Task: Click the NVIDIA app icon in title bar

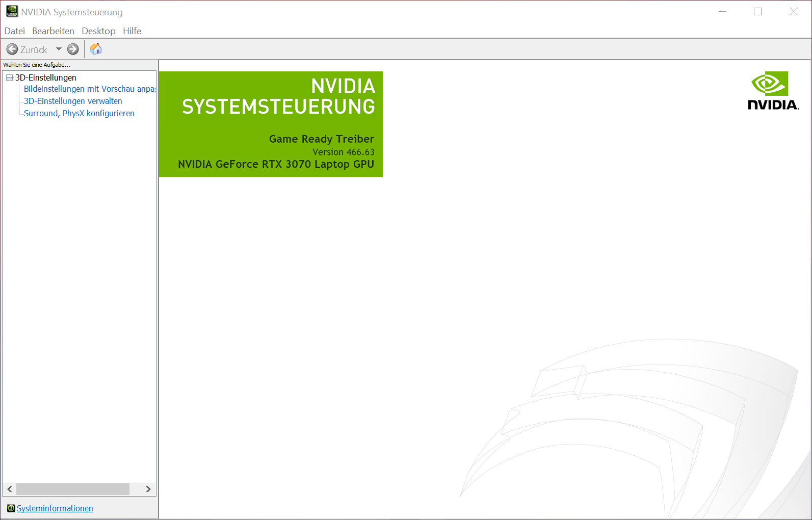Action: tap(12, 11)
